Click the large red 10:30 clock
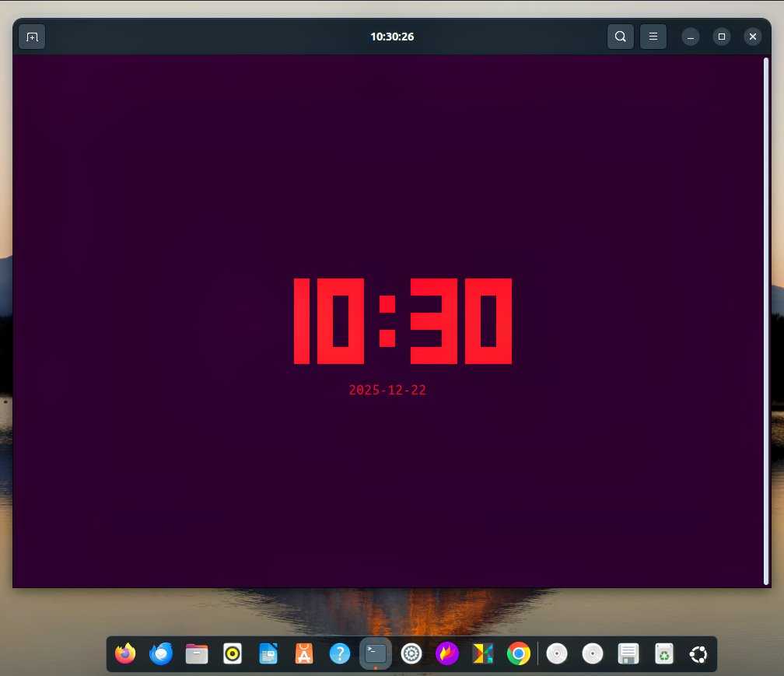Viewport: 784px width, 676px height. click(x=403, y=321)
